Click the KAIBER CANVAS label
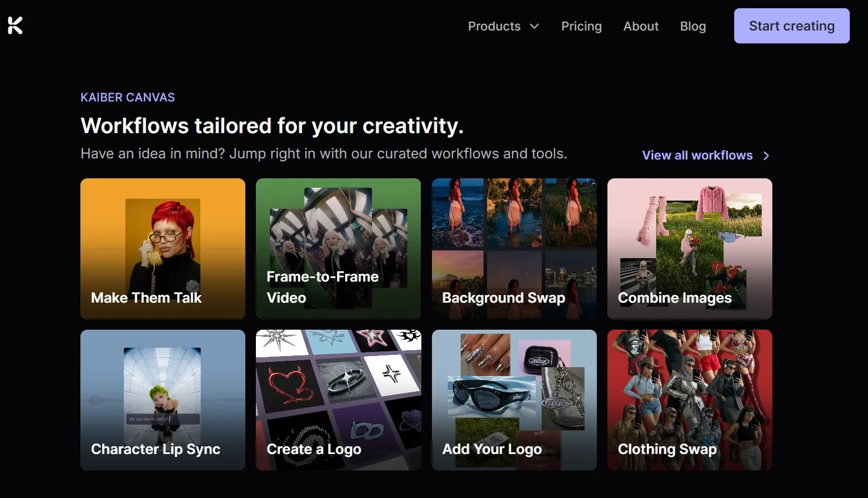This screenshot has height=498, width=868. coord(128,97)
